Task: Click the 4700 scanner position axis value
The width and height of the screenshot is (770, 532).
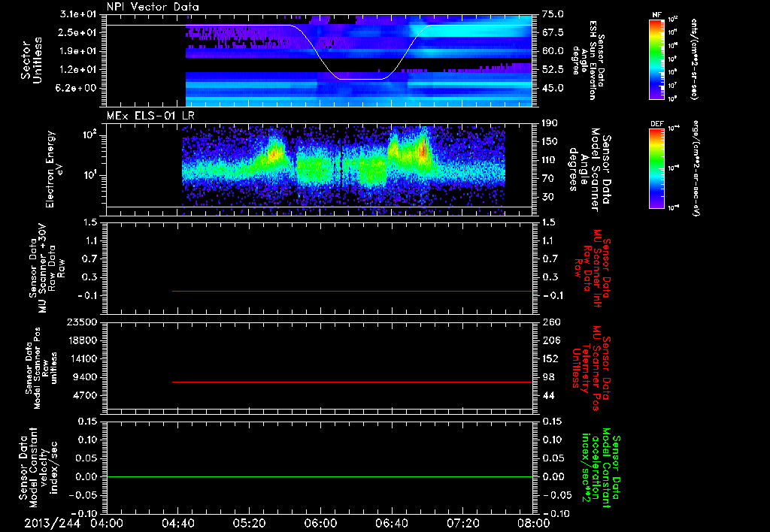Action: [84, 395]
